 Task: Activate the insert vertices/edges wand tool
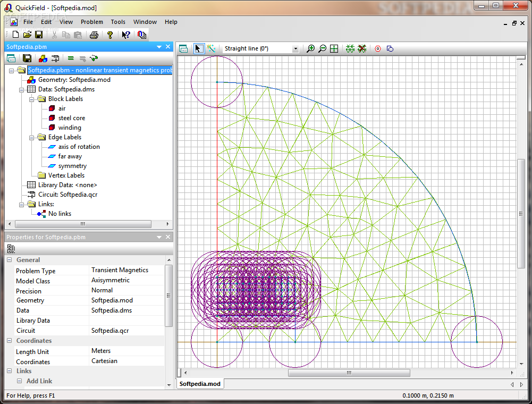tap(210, 48)
